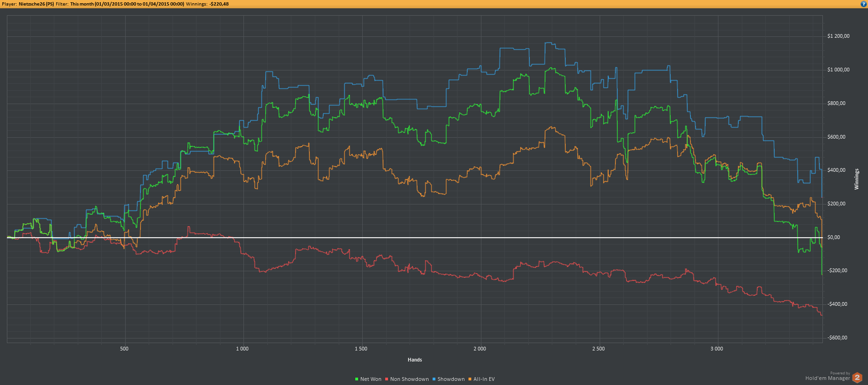Click the "1 000" hands x-axis label
The height and width of the screenshot is (385, 868).
point(242,349)
